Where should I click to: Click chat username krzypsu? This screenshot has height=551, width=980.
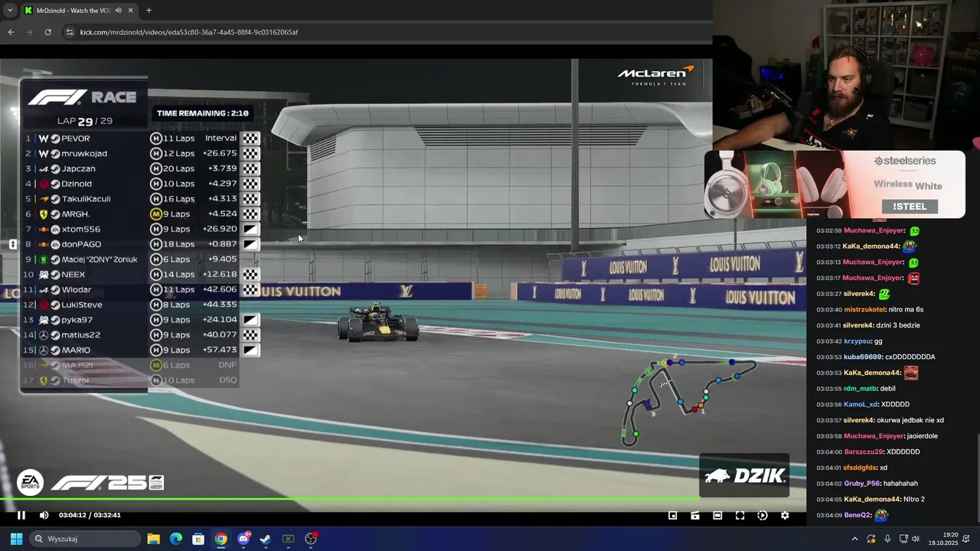pos(857,341)
